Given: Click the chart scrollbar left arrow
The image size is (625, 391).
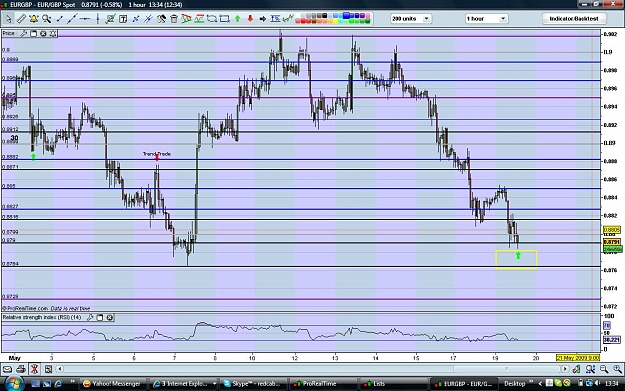Looking at the screenshot, I should point(60,369).
